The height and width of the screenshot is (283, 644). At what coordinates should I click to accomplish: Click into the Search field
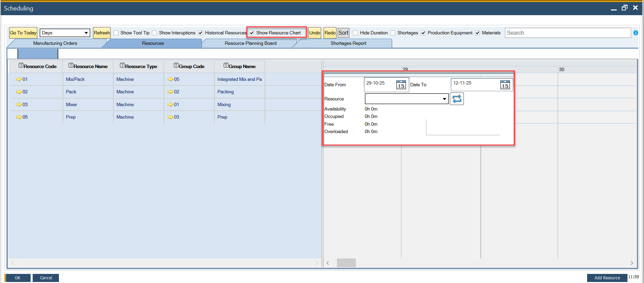[x=567, y=33]
